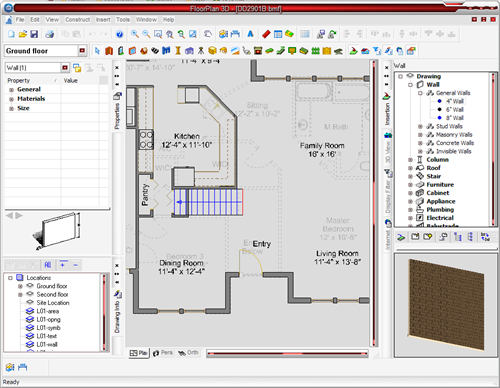Expand the Column category

click(x=410, y=160)
